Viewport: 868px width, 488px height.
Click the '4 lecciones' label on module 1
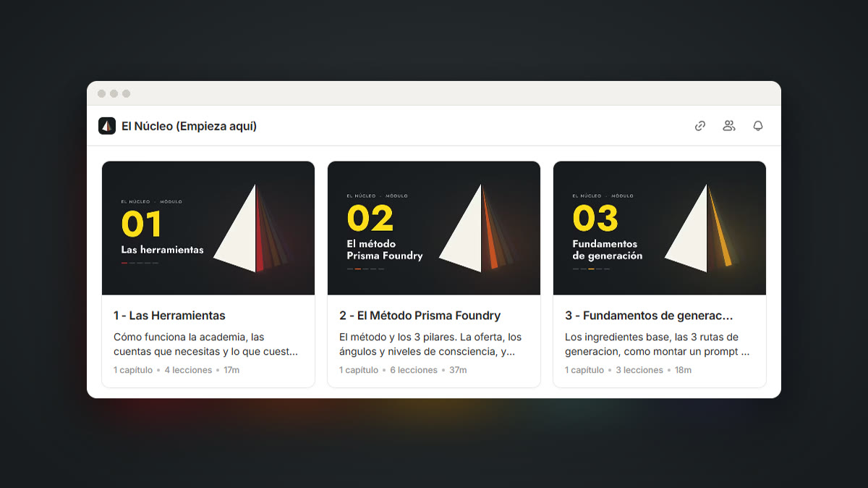click(188, 370)
